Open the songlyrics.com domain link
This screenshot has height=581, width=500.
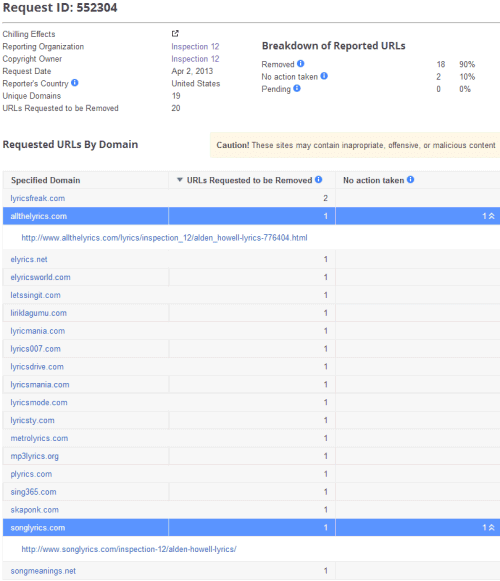(38, 528)
